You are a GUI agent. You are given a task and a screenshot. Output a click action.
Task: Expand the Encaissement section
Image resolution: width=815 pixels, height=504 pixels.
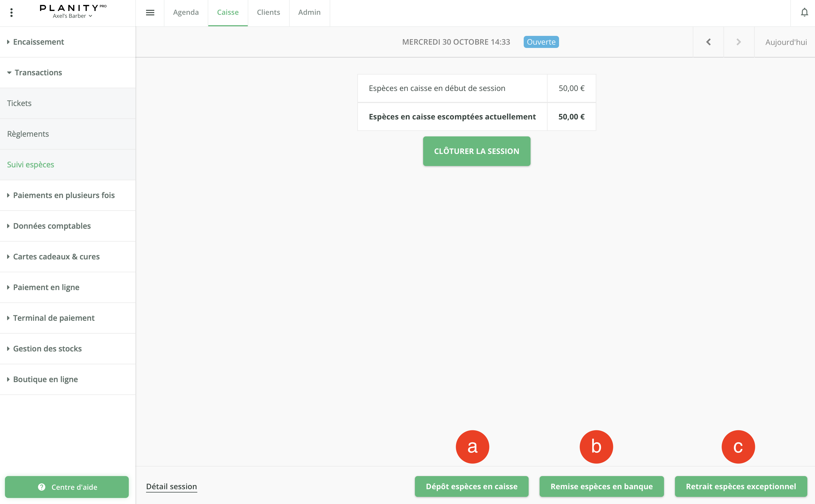pyautogui.click(x=38, y=42)
